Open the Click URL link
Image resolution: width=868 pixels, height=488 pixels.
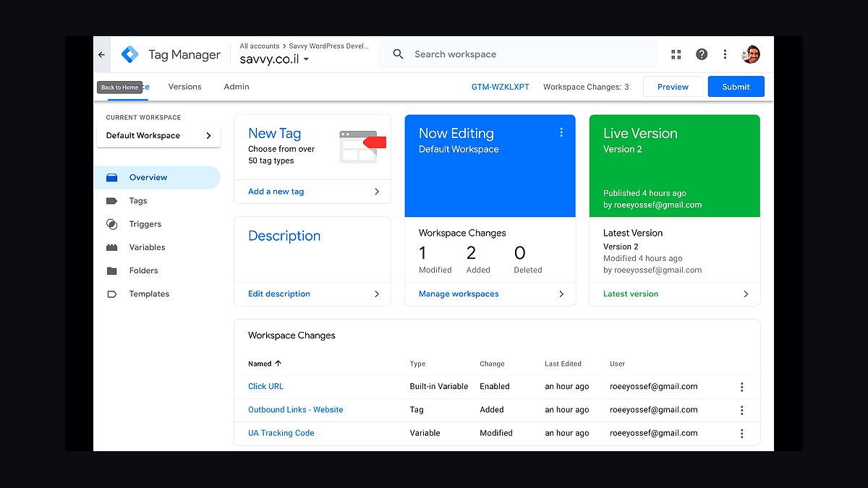coord(266,387)
